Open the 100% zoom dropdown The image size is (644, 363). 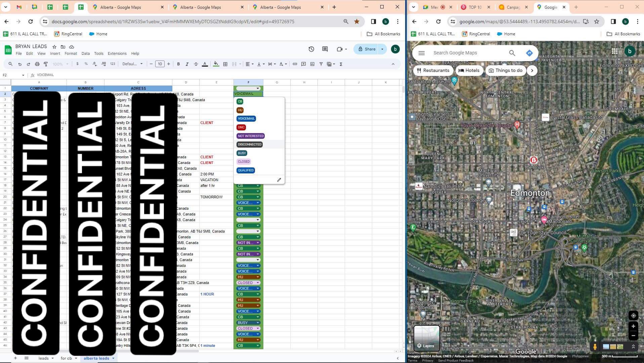click(60, 64)
